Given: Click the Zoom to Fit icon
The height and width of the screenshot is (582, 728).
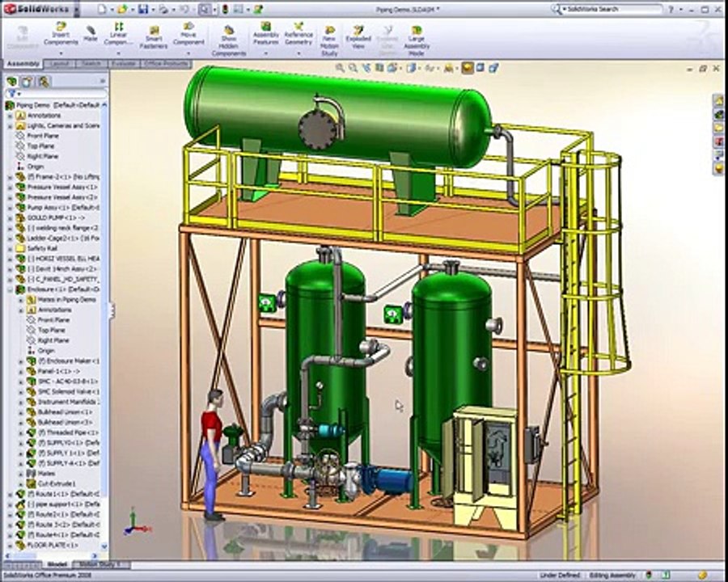Looking at the screenshot, I should click(x=340, y=68).
